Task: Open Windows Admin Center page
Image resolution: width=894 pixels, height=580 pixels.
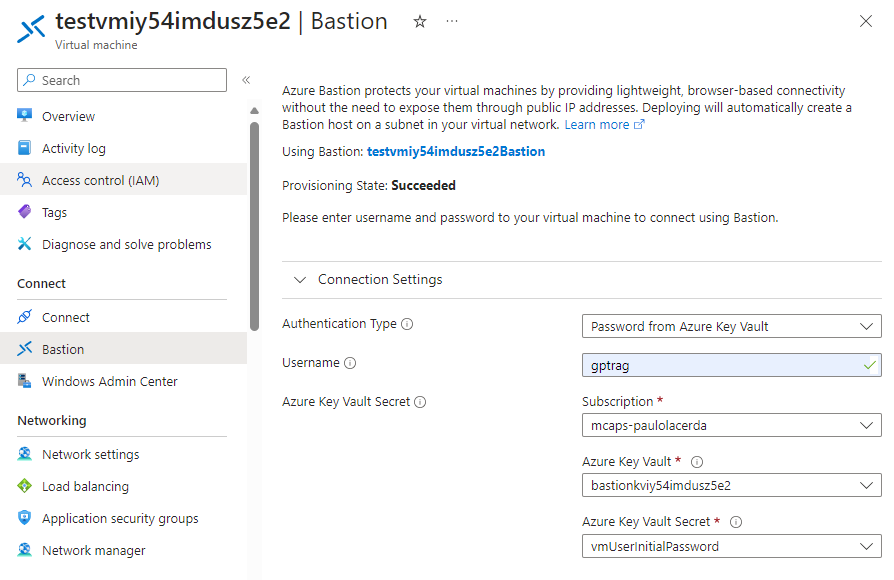Action: [123, 381]
